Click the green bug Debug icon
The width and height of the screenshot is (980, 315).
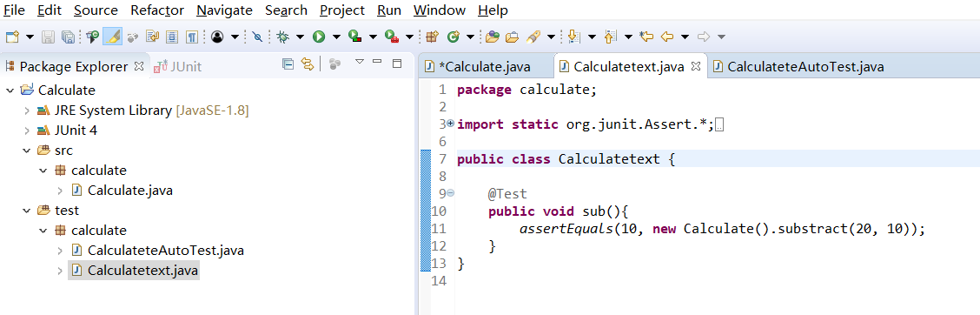(282, 37)
